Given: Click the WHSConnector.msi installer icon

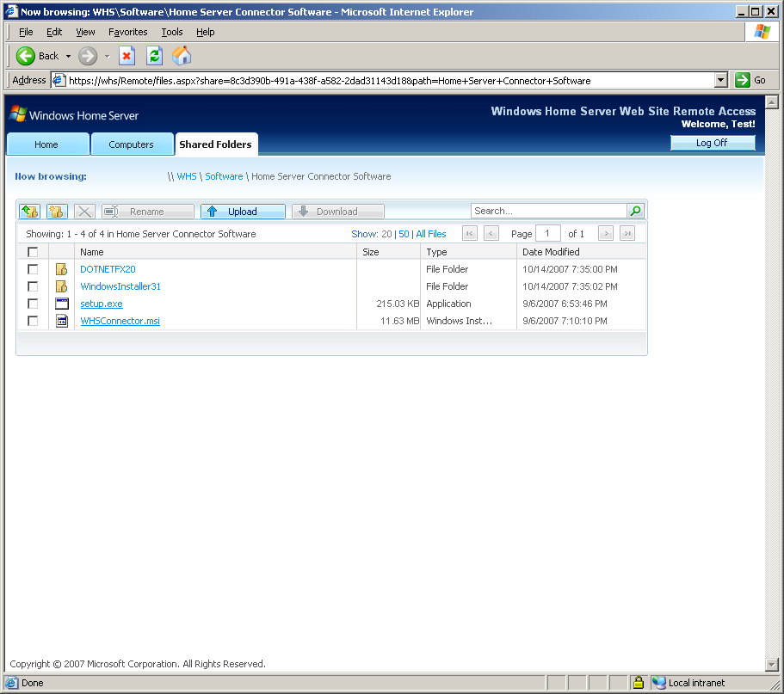Looking at the screenshot, I should pyautogui.click(x=61, y=321).
